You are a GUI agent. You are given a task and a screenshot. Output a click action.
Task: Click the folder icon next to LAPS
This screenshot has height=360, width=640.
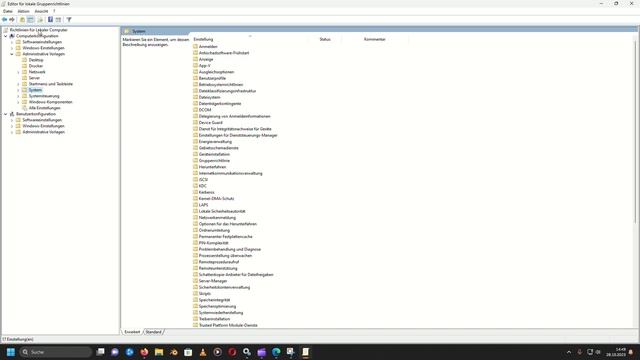pos(196,205)
